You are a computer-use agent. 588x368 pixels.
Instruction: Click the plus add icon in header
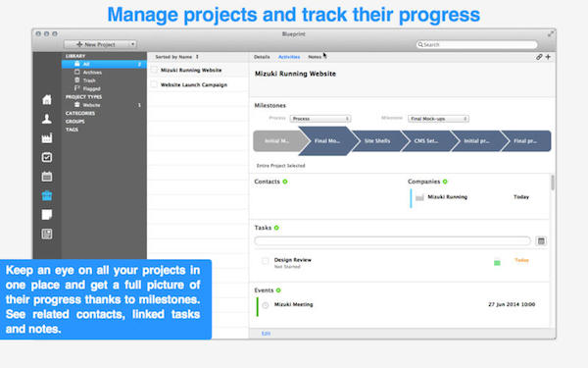[548, 57]
